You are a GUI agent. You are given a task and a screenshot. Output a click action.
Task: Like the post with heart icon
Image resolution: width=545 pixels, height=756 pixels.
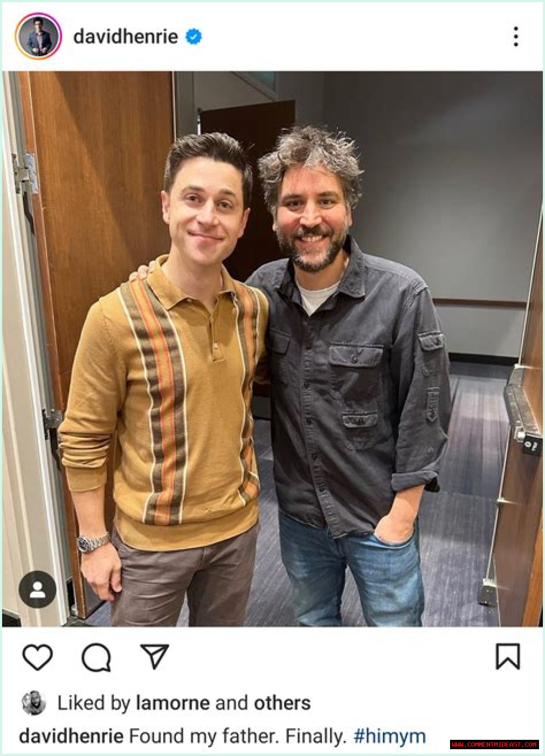pyautogui.click(x=37, y=657)
